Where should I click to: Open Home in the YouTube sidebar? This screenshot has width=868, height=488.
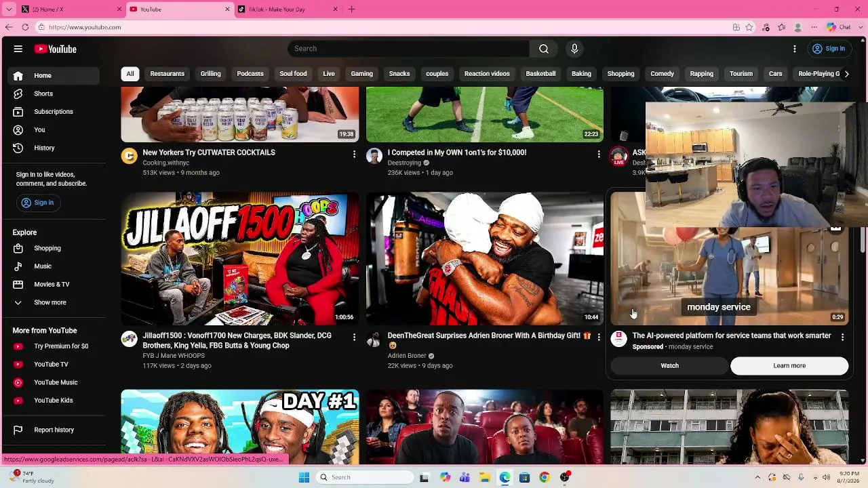[54, 76]
